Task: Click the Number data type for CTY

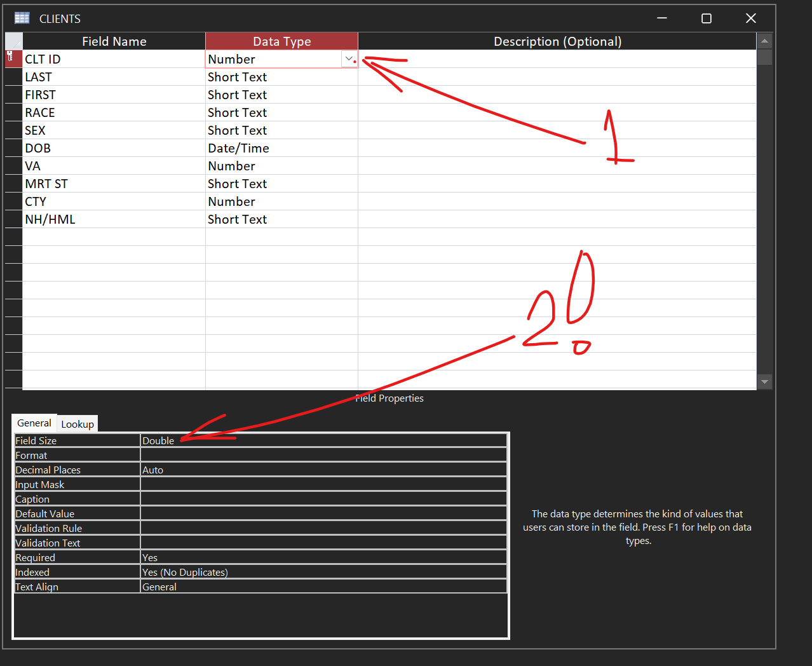Action: click(281, 201)
